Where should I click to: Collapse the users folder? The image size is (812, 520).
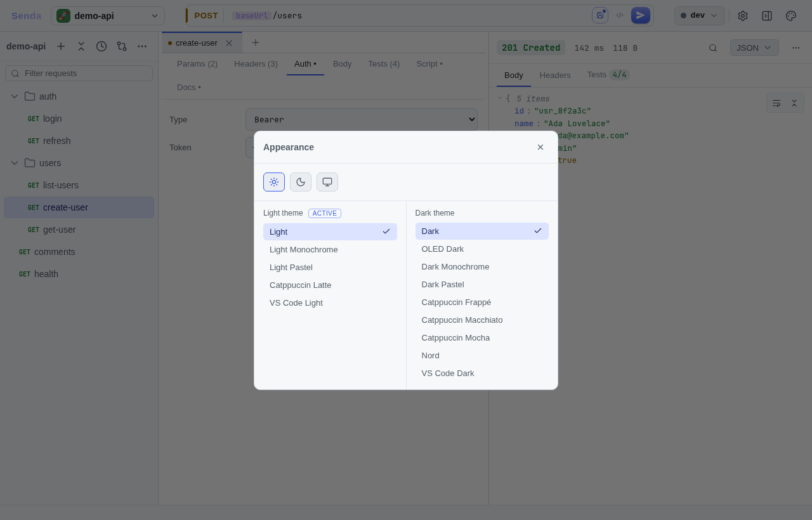pyautogui.click(x=15, y=163)
